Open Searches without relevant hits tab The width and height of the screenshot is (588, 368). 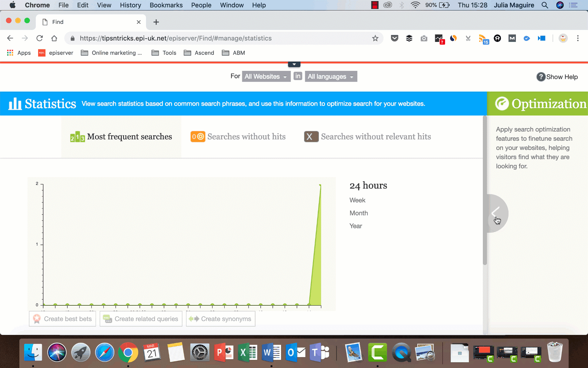coord(367,137)
